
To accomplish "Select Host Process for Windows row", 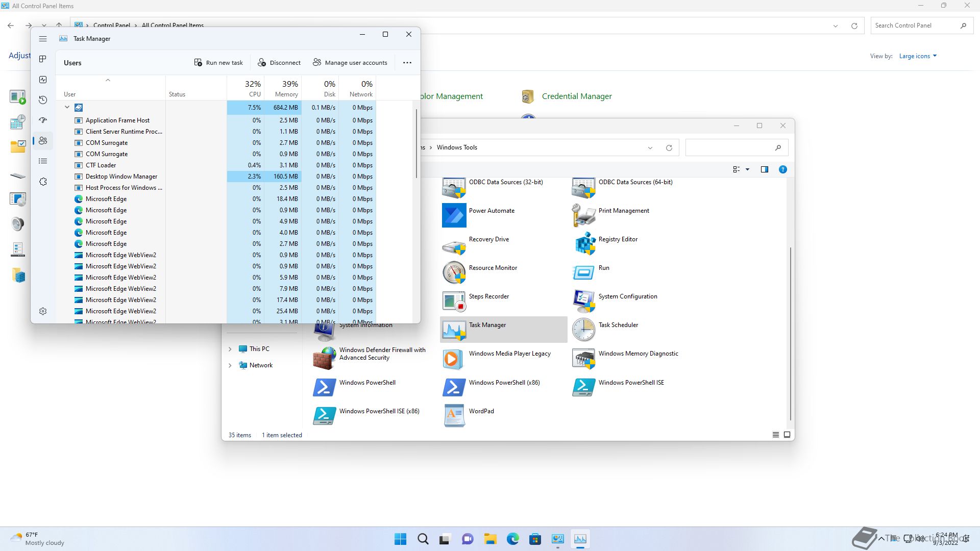I will pos(216,188).
